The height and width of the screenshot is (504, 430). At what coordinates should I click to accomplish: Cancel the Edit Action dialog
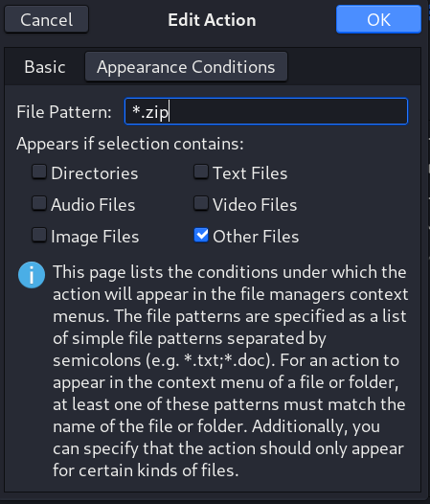tap(47, 19)
